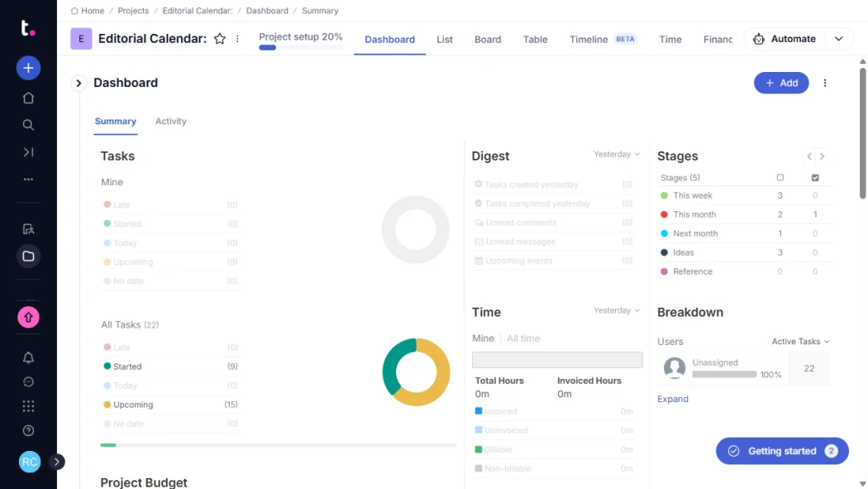The height and width of the screenshot is (489, 868).
Task: Open the List project tab
Action: click(x=445, y=40)
